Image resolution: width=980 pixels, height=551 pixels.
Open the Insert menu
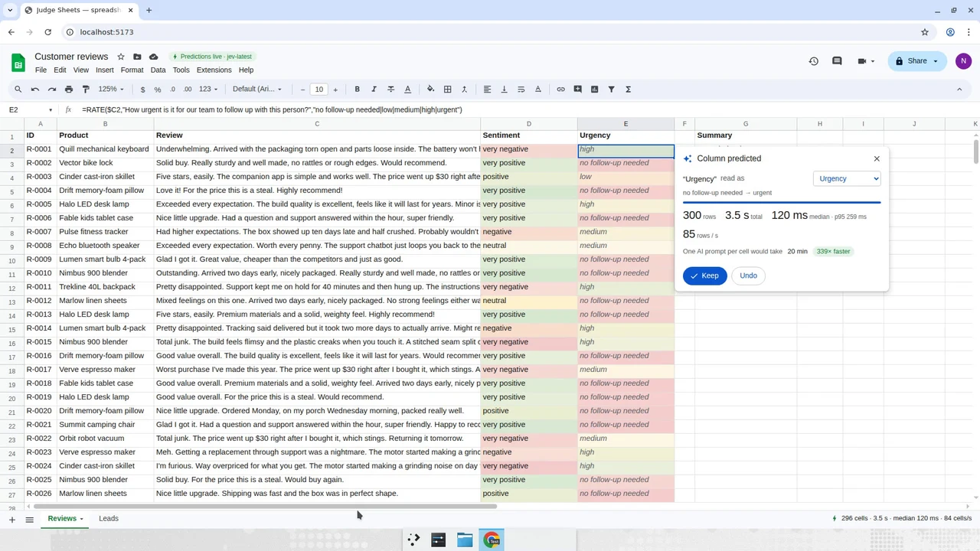click(x=105, y=70)
